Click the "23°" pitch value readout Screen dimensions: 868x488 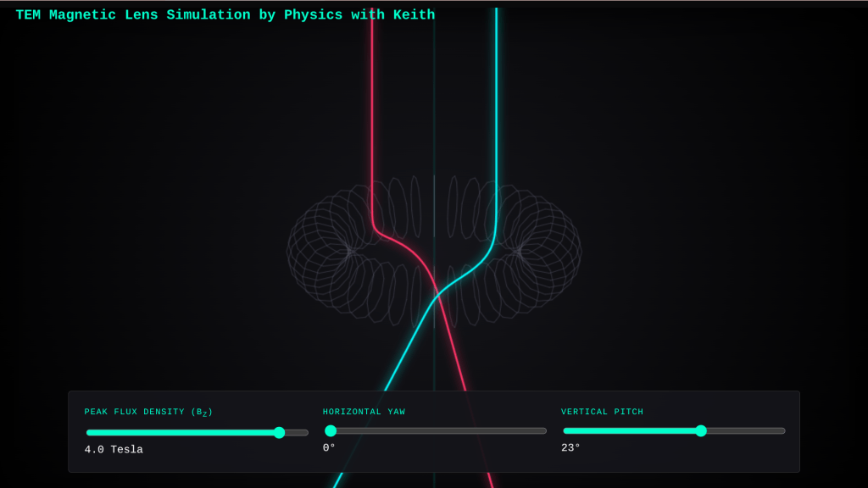pos(570,448)
